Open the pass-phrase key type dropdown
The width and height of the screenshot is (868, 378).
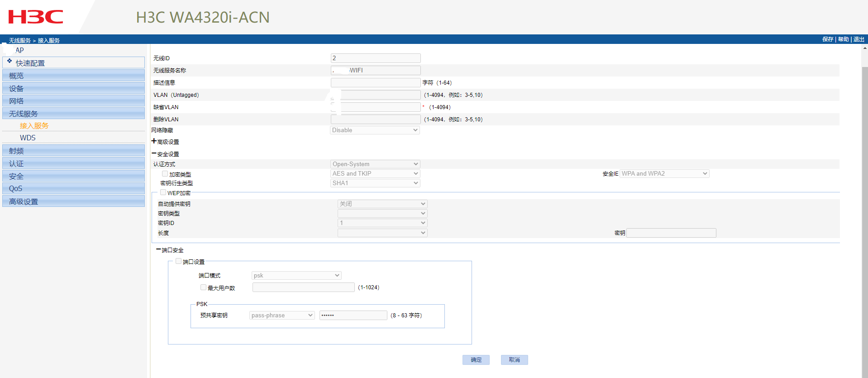click(282, 316)
